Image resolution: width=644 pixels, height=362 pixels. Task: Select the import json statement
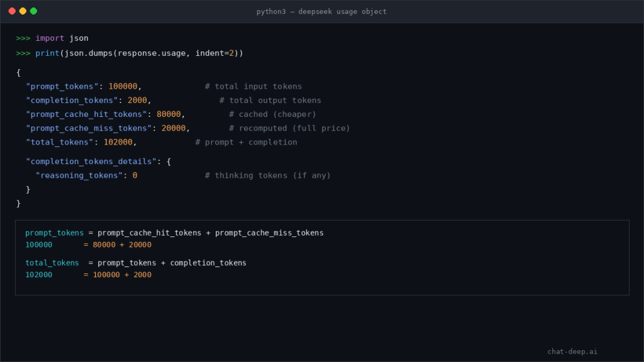click(63, 38)
